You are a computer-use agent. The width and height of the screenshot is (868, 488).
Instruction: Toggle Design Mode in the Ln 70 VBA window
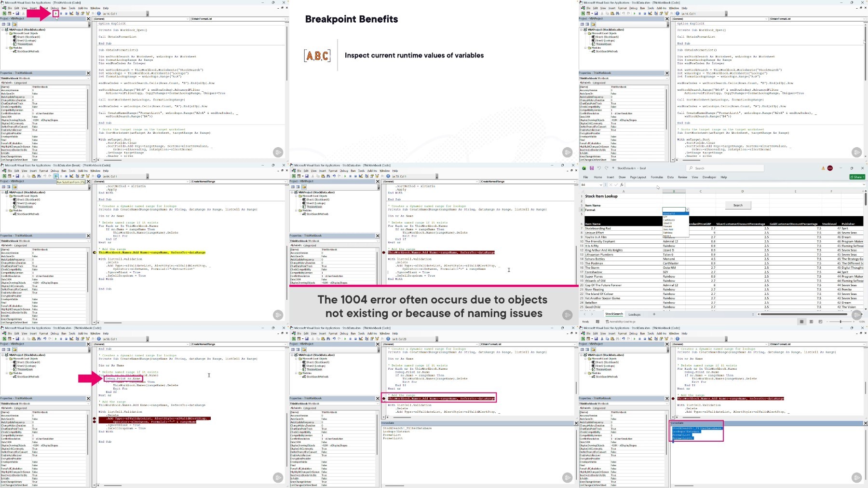(361, 176)
